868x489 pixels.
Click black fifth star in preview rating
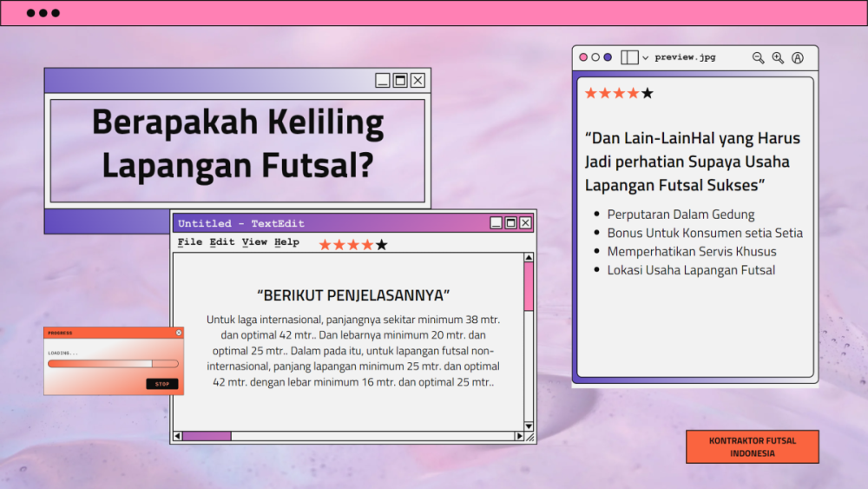click(x=648, y=93)
